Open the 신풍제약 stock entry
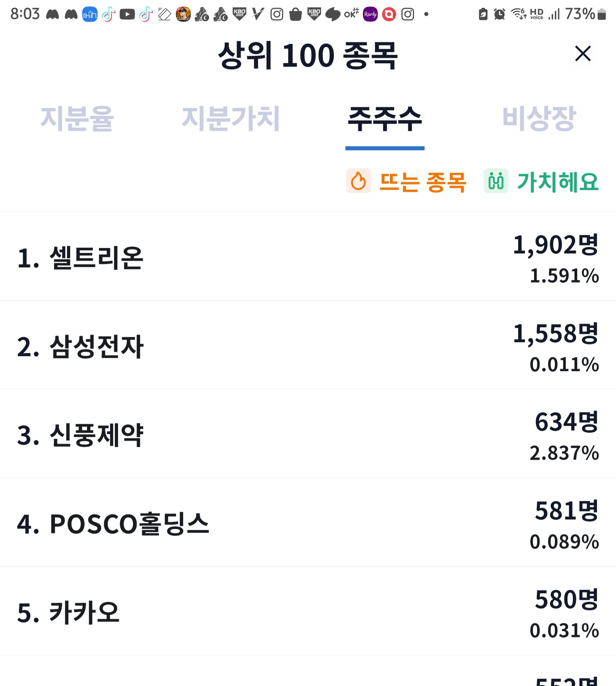Screen dimensions: 616x686 tap(308, 434)
